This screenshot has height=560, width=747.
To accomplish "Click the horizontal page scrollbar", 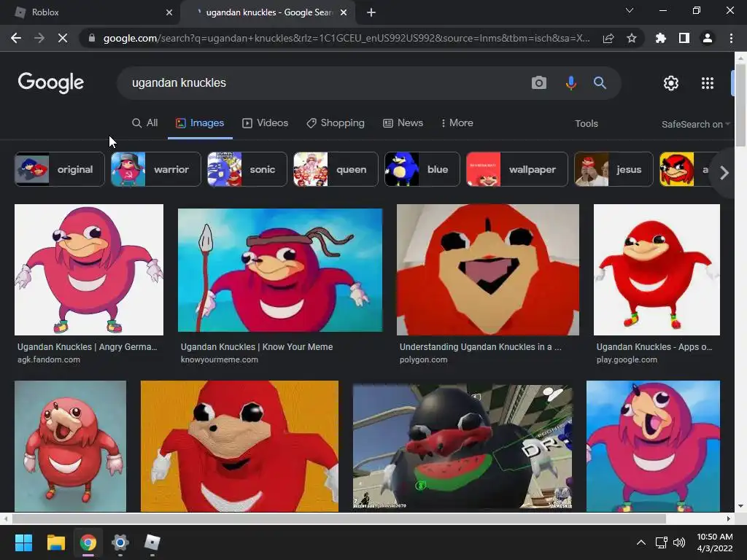I will tap(339, 518).
